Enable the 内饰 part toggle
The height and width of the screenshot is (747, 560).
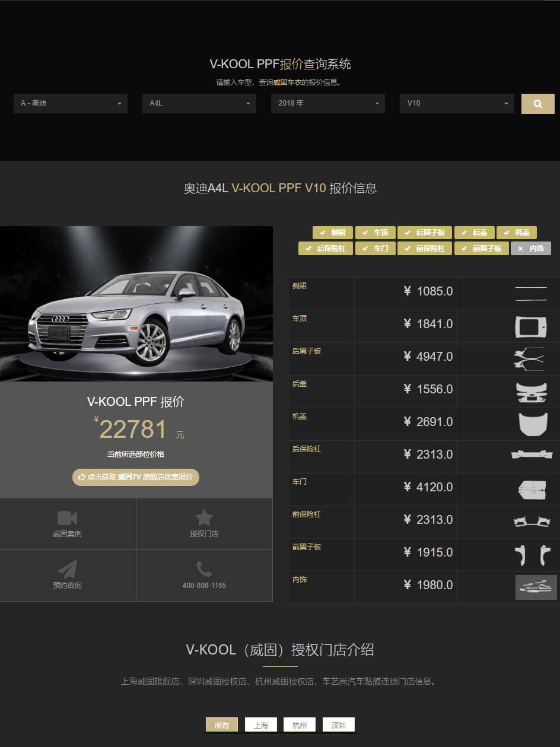tap(531, 249)
